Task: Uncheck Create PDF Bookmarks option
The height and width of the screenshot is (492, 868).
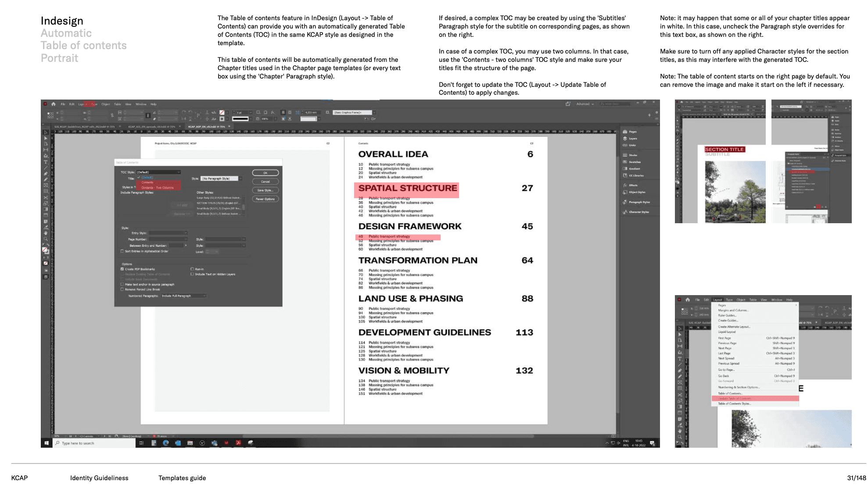Action: click(122, 269)
